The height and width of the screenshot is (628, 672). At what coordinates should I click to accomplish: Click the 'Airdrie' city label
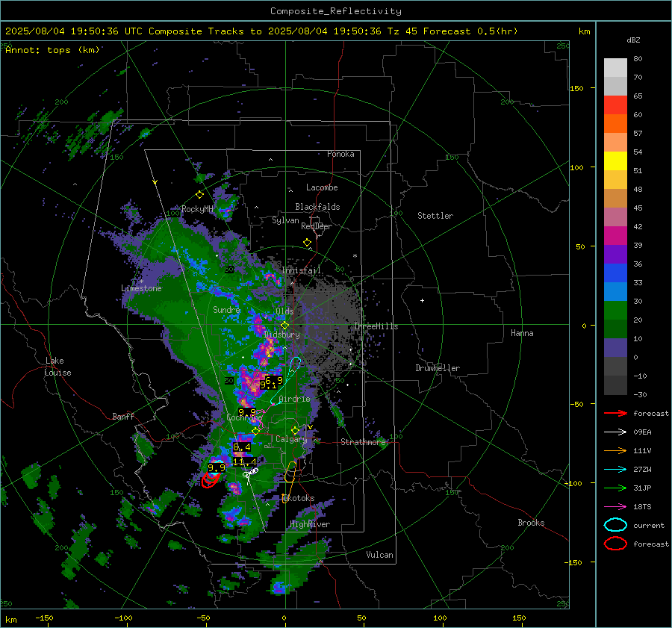294,399
